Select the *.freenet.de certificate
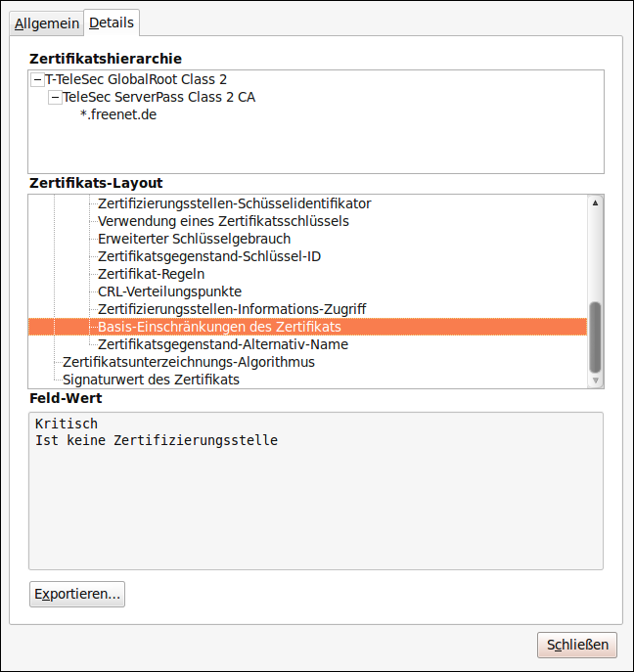The height and width of the screenshot is (672, 634). tap(118, 114)
